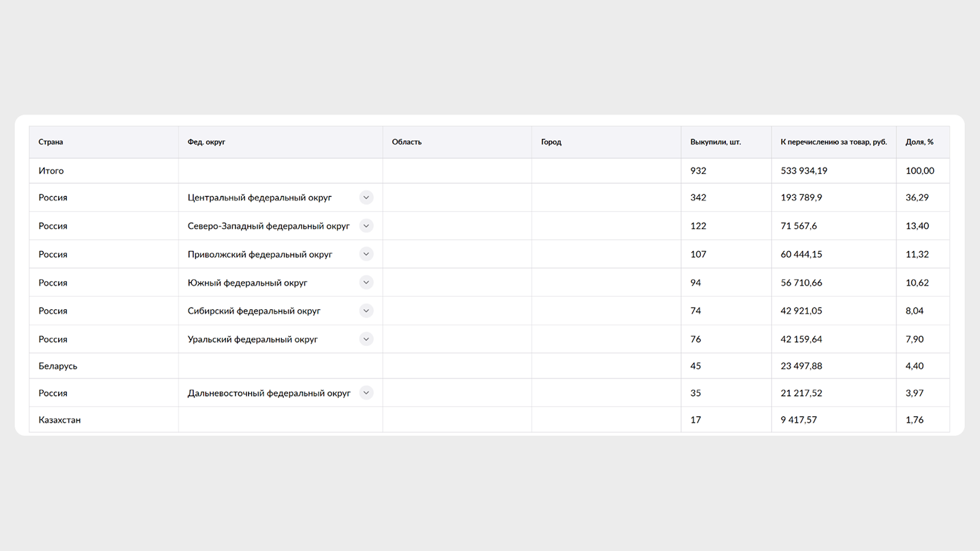Viewport: 980px width, 551px height.
Task: Expand Уральский федеральный округ chevron
Action: [x=366, y=339]
